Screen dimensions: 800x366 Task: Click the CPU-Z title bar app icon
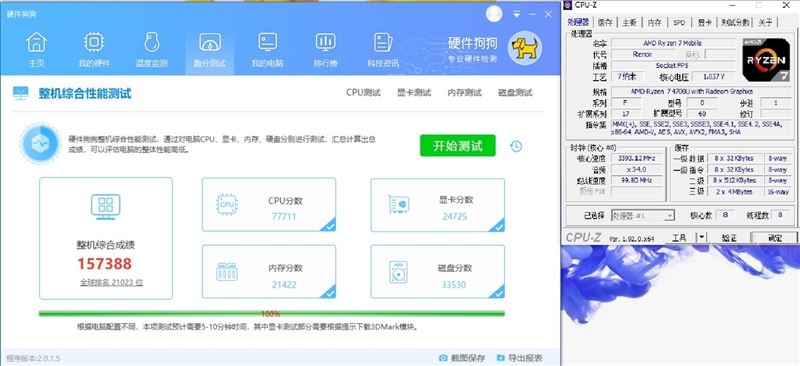[x=568, y=5]
